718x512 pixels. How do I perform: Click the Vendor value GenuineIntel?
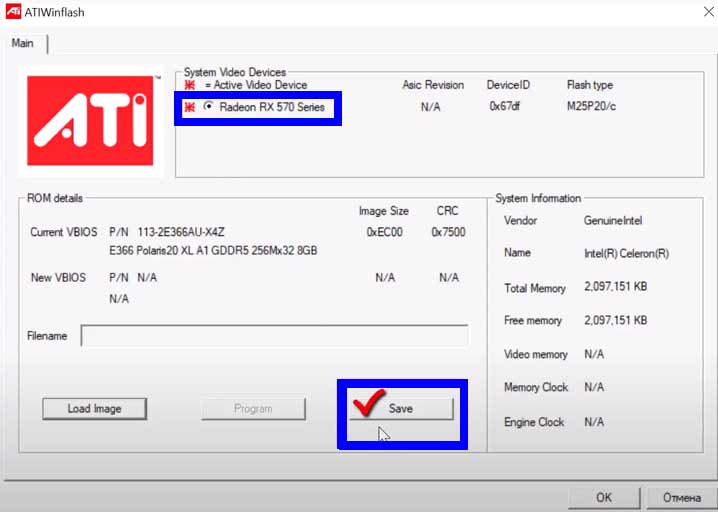(613, 221)
